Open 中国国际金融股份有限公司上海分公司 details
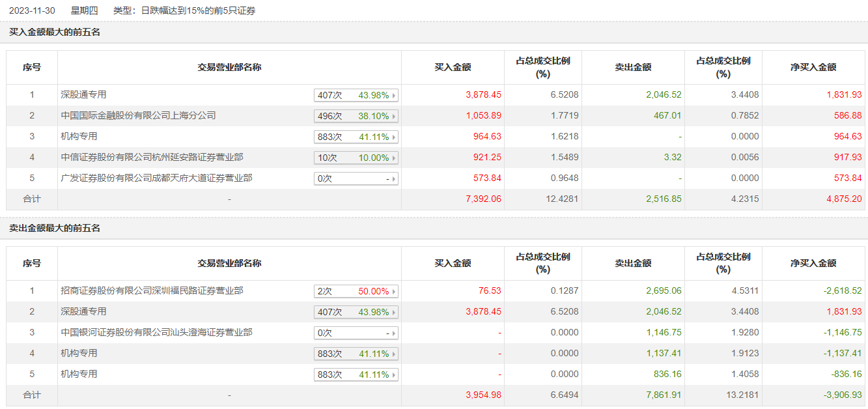Screen dimensions: 868x409 pos(138,116)
